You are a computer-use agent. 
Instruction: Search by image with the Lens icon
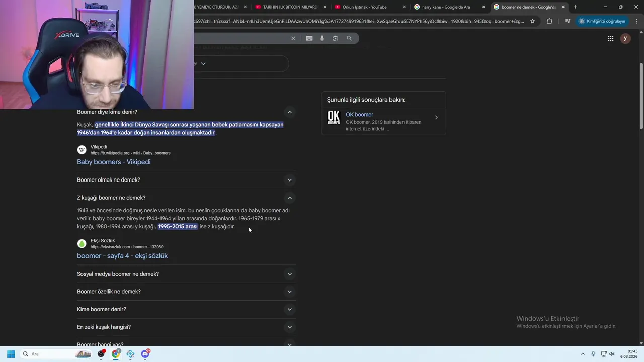click(335, 38)
